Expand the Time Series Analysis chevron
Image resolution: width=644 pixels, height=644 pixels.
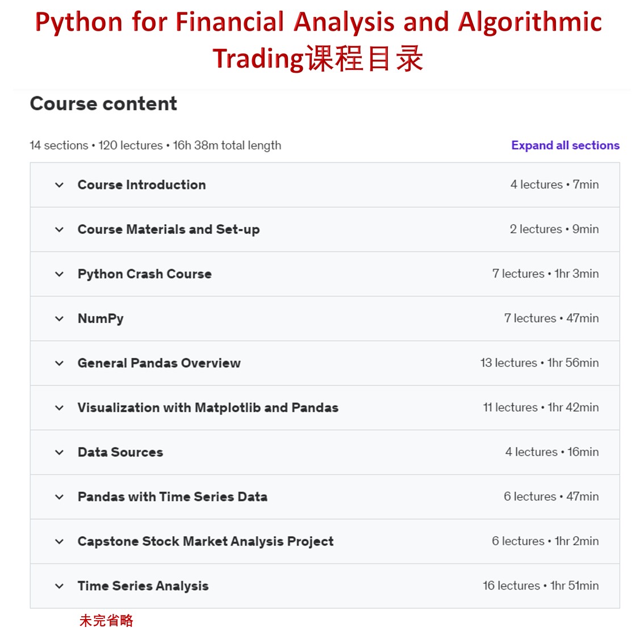coord(59,586)
